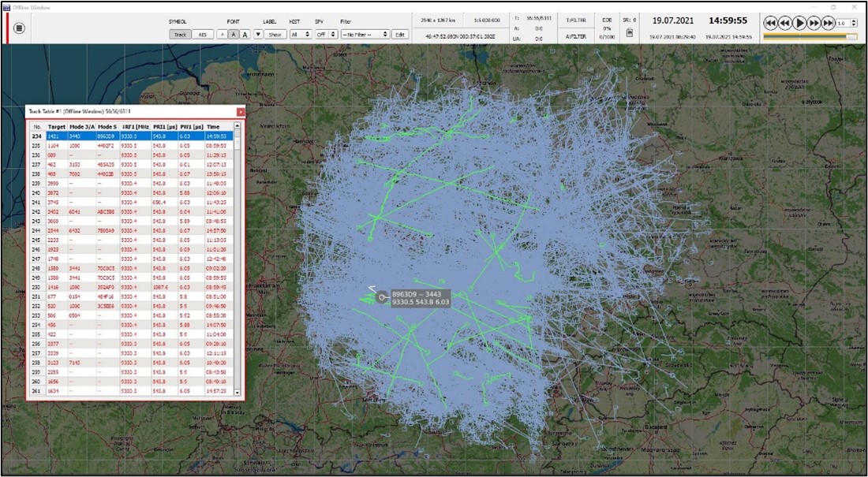Click the filter Edit button
This screenshot has height=477, width=868.
(x=400, y=35)
